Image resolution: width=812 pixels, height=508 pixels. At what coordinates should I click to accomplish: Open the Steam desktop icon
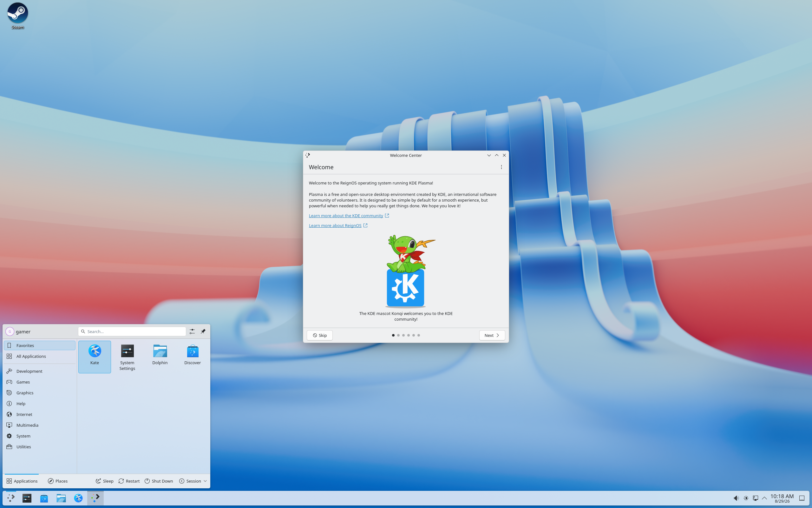17,16
